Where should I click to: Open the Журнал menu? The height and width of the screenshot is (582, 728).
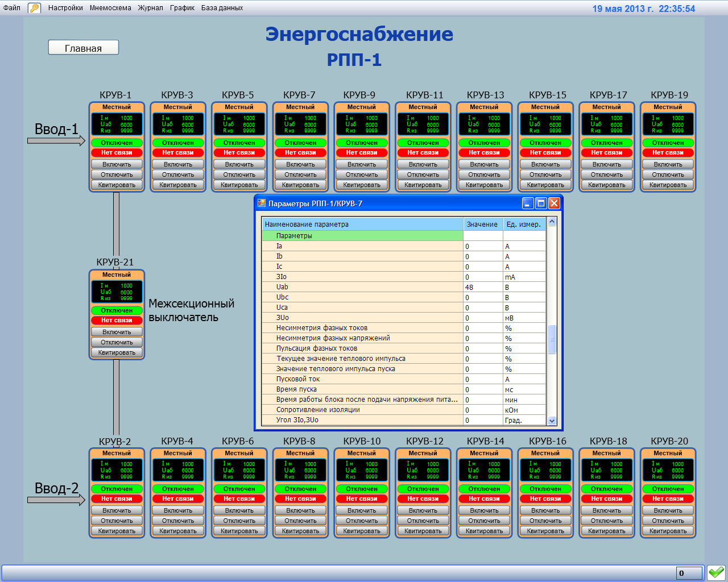150,8
